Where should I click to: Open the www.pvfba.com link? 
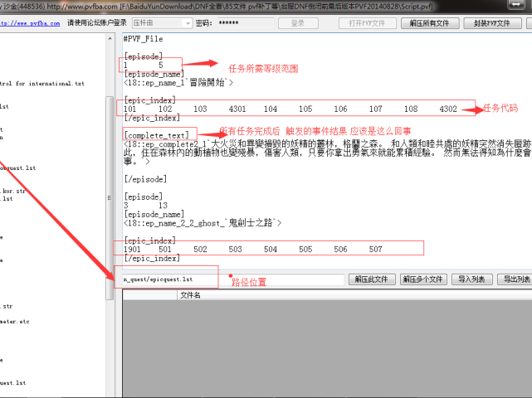pyautogui.click(x=32, y=23)
